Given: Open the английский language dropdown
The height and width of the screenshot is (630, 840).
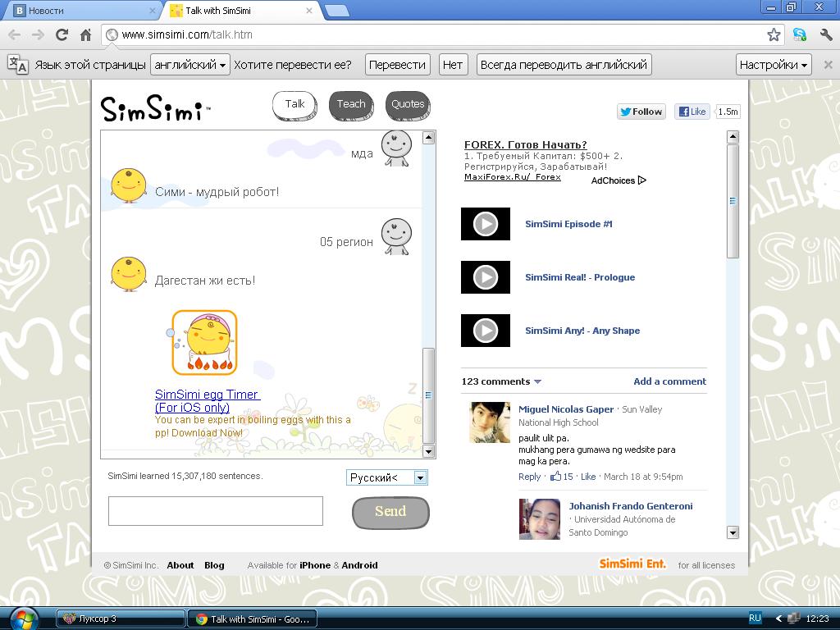Looking at the screenshot, I should (x=190, y=65).
